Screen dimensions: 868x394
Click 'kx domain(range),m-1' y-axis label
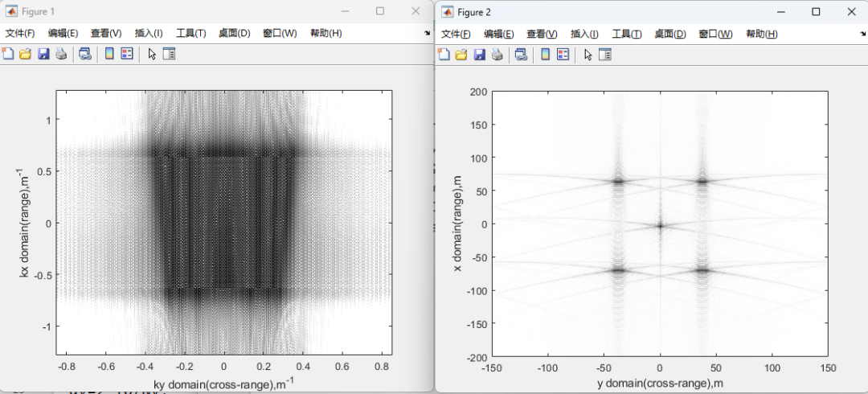(25, 224)
